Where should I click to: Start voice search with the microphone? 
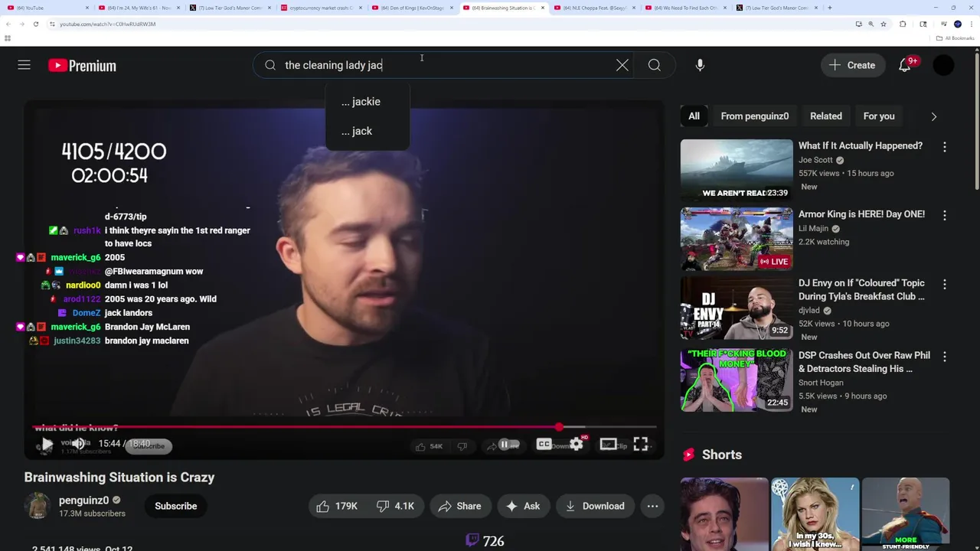point(700,65)
